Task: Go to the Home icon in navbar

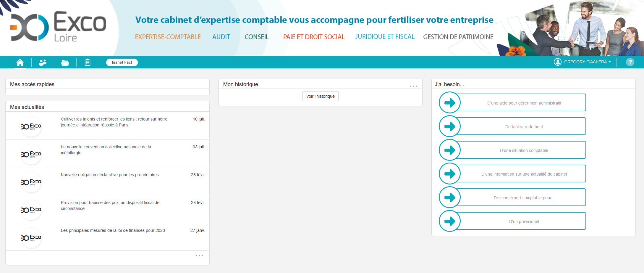Action: coord(20,62)
